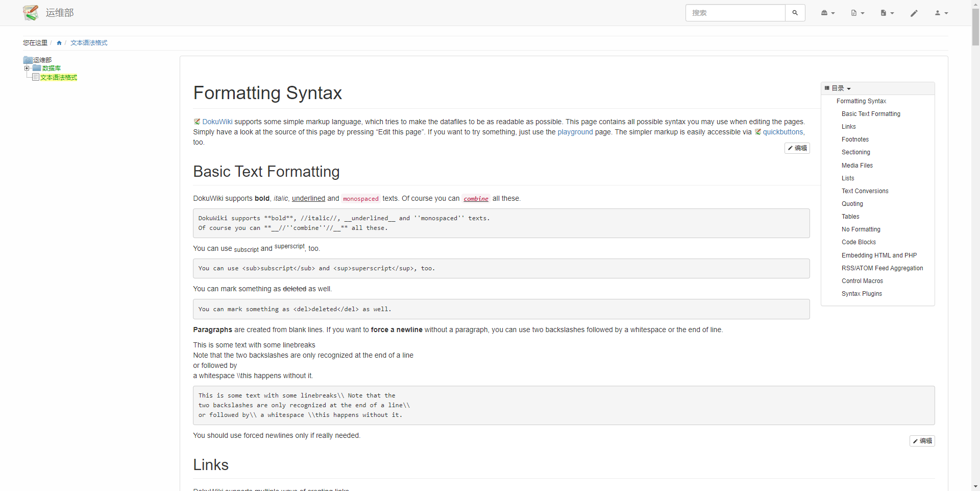Click the 文本语法格式 page icon in tree
Screen dimensions: 980x491
36,77
